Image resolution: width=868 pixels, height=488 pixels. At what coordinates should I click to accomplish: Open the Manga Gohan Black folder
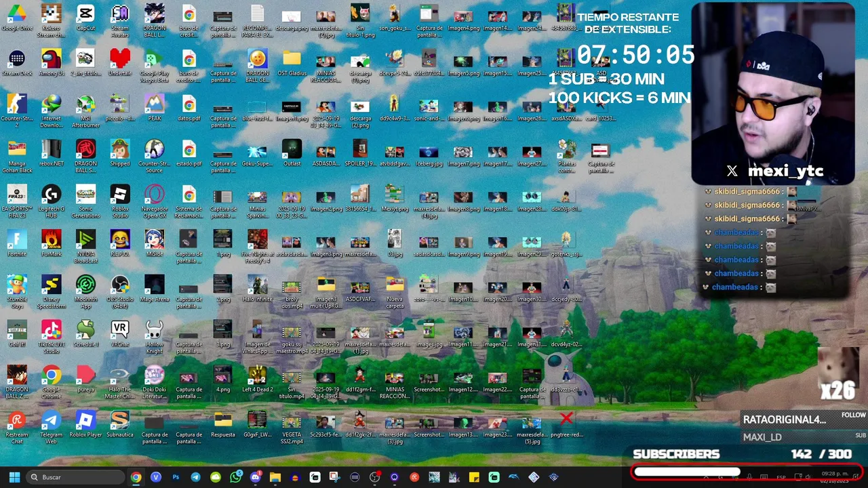point(17,155)
